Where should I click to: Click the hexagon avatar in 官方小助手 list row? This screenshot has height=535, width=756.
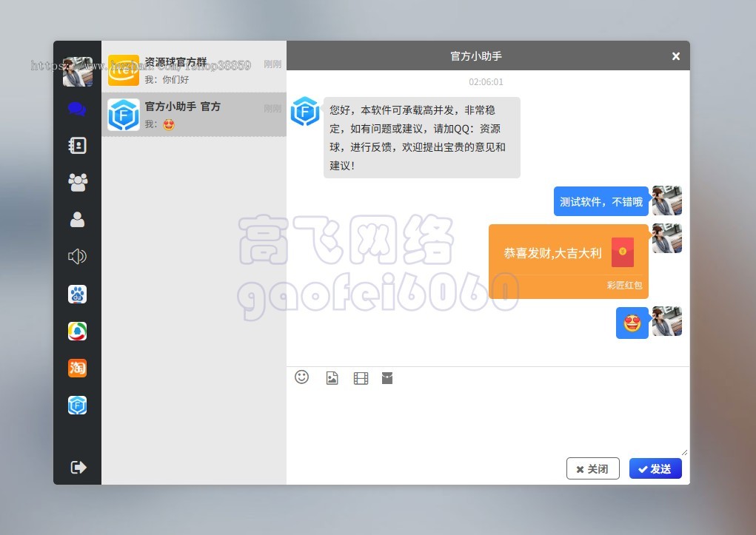pyautogui.click(x=124, y=115)
